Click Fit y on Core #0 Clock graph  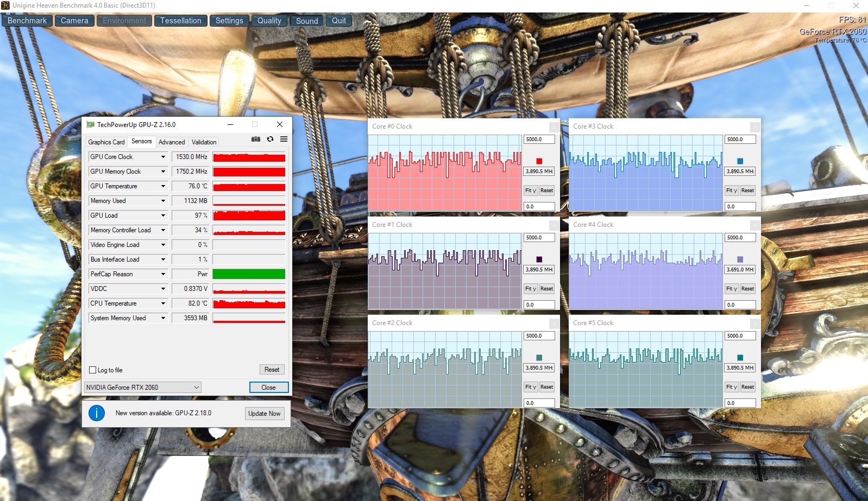[x=531, y=191]
